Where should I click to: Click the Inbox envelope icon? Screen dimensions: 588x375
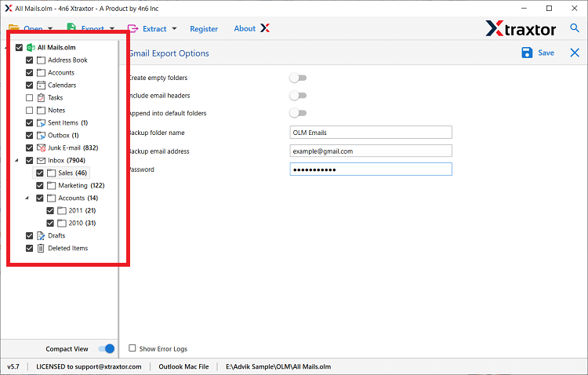[x=41, y=161]
